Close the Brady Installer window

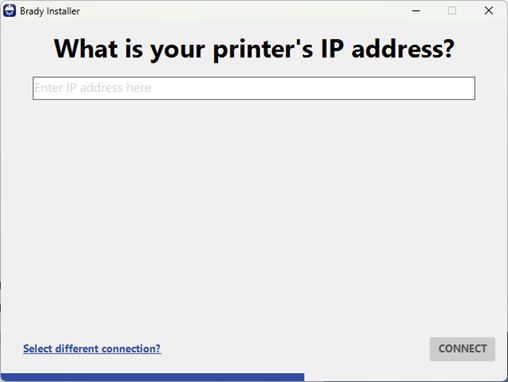[489, 11]
